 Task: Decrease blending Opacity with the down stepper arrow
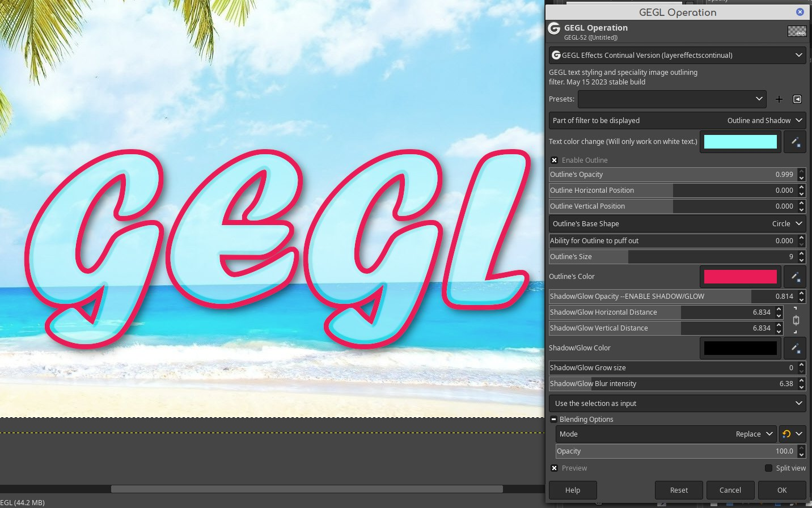point(801,455)
